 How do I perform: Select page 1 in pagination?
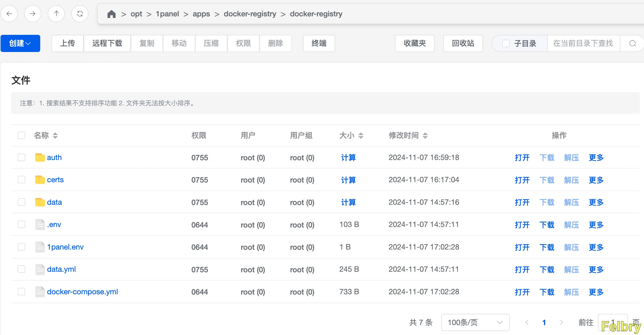point(544,322)
